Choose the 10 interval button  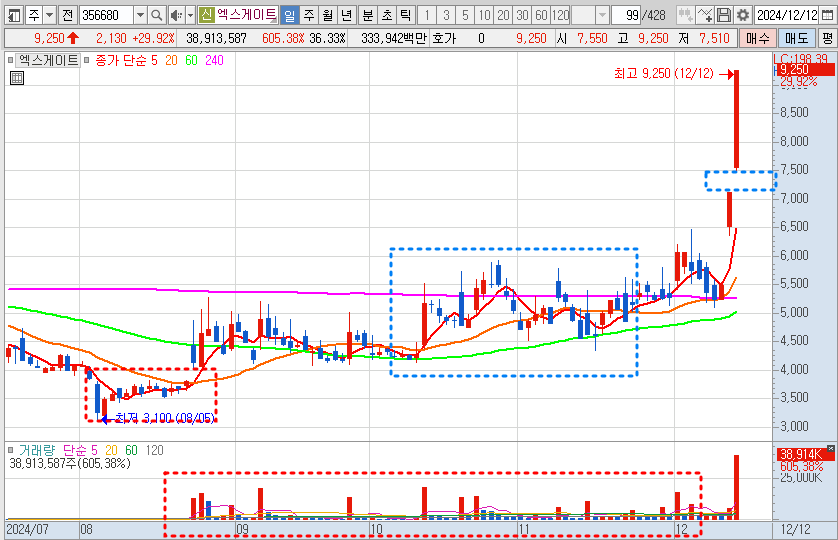(x=484, y=15)
